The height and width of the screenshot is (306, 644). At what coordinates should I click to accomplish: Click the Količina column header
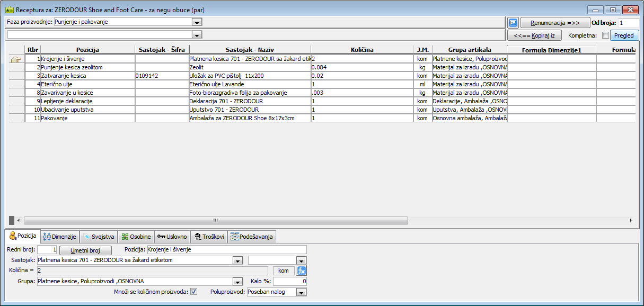coord(362,50)
